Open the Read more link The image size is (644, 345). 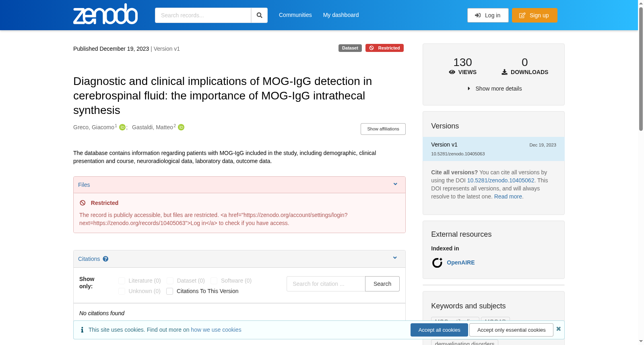508,196
